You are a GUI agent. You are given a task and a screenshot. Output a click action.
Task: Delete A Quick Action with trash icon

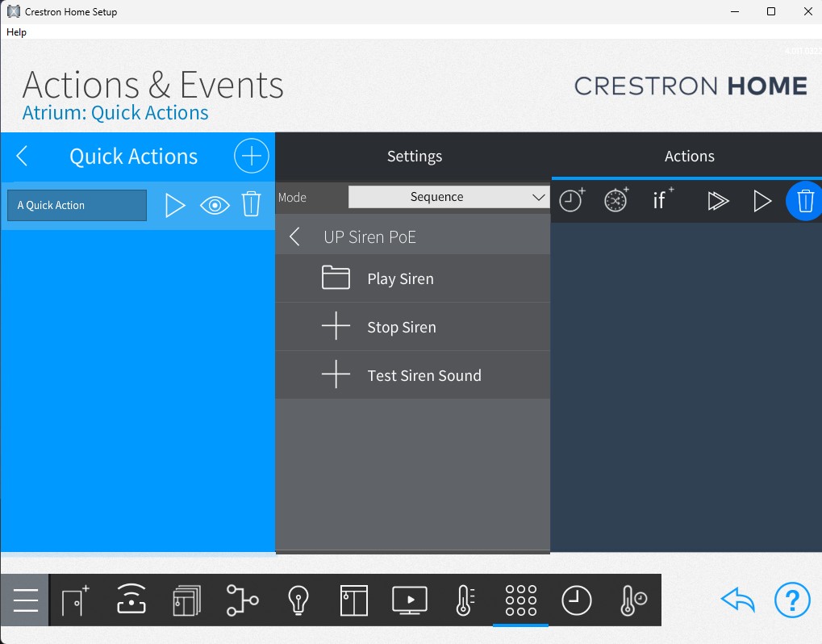click(251, 204)
